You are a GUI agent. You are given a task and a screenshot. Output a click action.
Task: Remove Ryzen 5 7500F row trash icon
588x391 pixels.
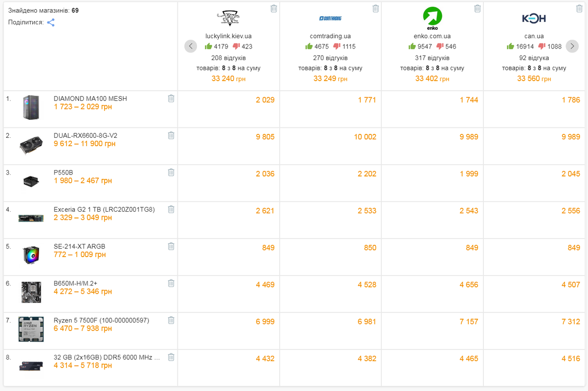[171, 320]
